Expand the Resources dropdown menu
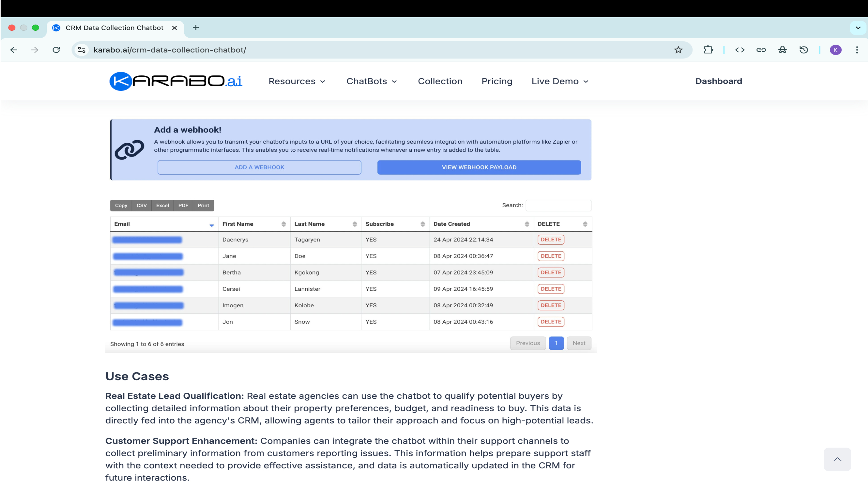This screenshot has width=868, height=488. pyautogui.click(x=296, y=81)
